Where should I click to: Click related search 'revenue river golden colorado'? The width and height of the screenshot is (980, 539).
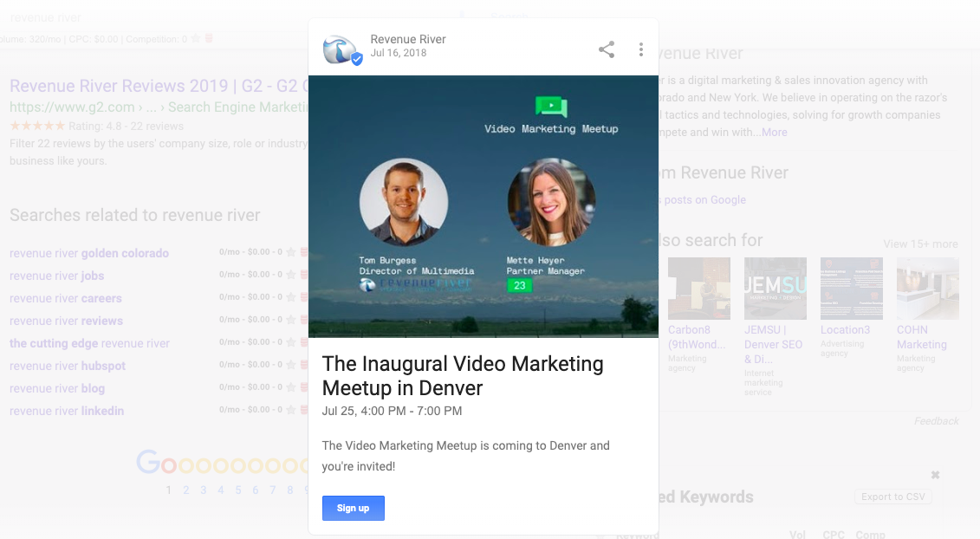coord(88,253)
